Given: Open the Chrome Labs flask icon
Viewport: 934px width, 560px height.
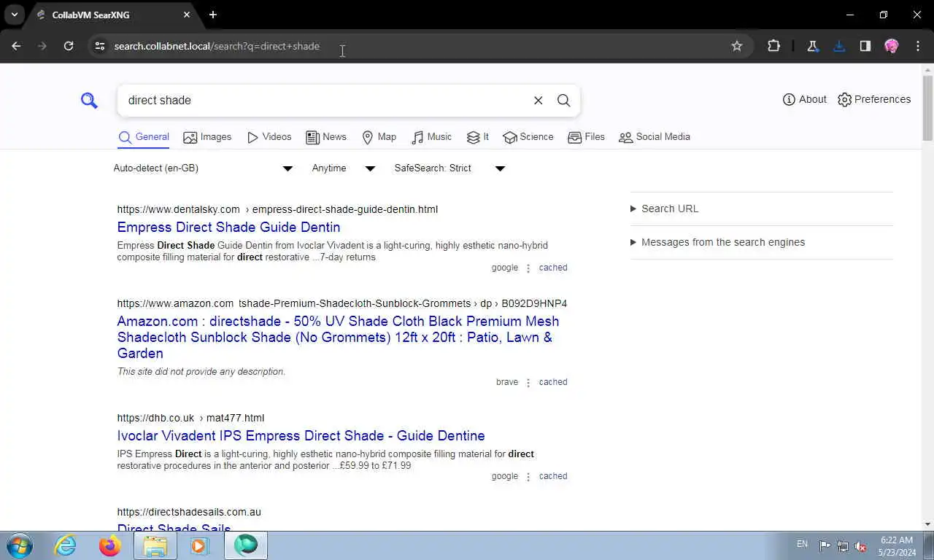Looking at the screenshot, I should tap(812, 46).
